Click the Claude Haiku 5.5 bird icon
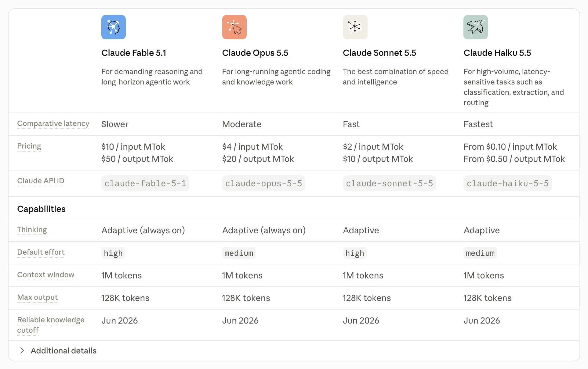The image size is (588, 369). click(x=476, y=27)
